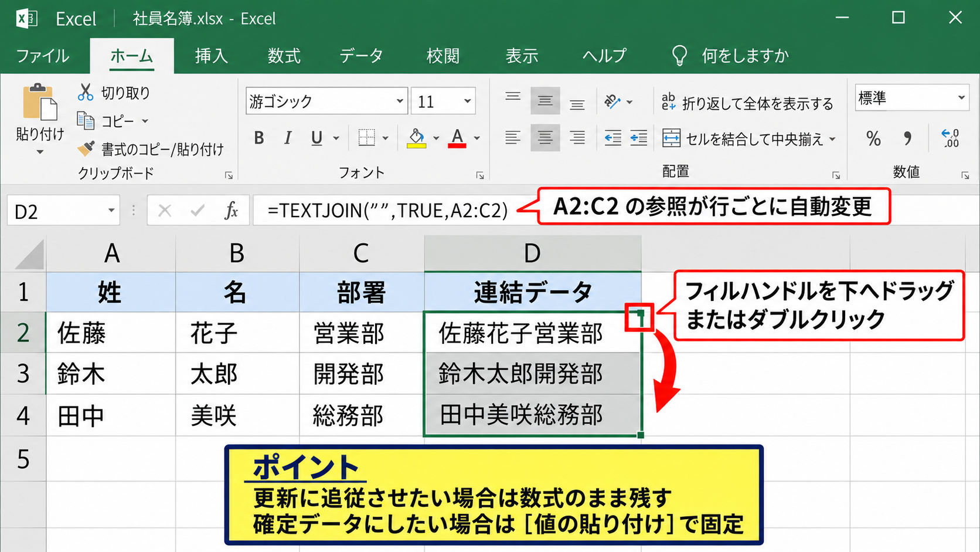Expand the number format dropdown 標準
980x552 pixels.
(x=961, y=97)
